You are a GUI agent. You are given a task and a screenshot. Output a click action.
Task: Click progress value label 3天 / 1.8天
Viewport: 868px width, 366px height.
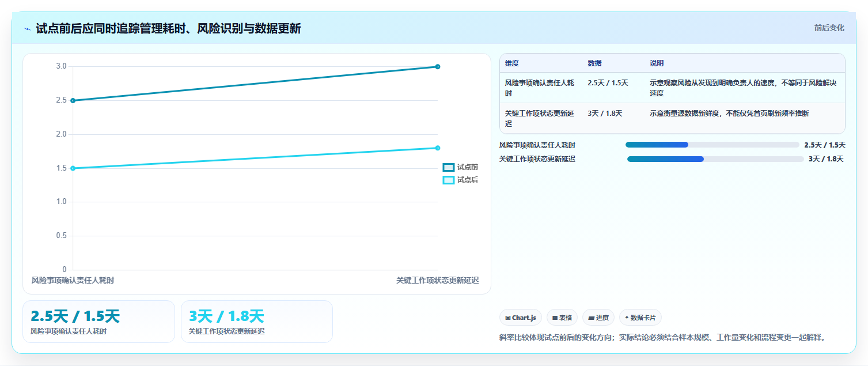tap(826, 159)
